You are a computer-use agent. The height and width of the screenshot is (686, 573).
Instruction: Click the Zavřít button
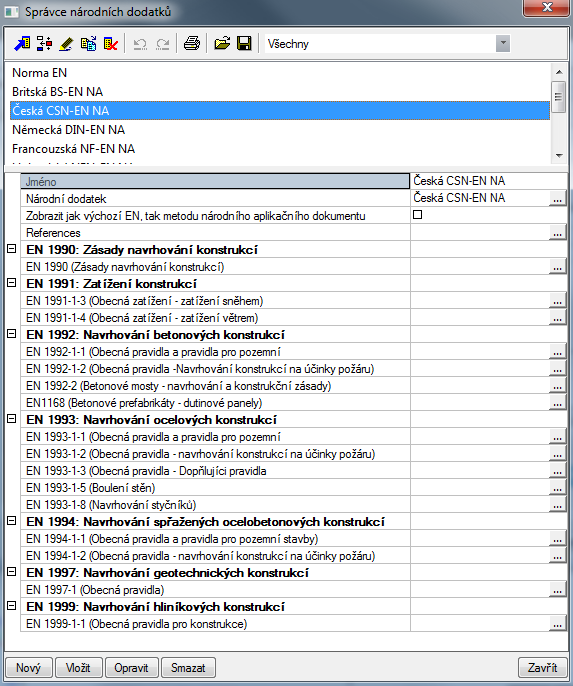(x=543, y=668)
